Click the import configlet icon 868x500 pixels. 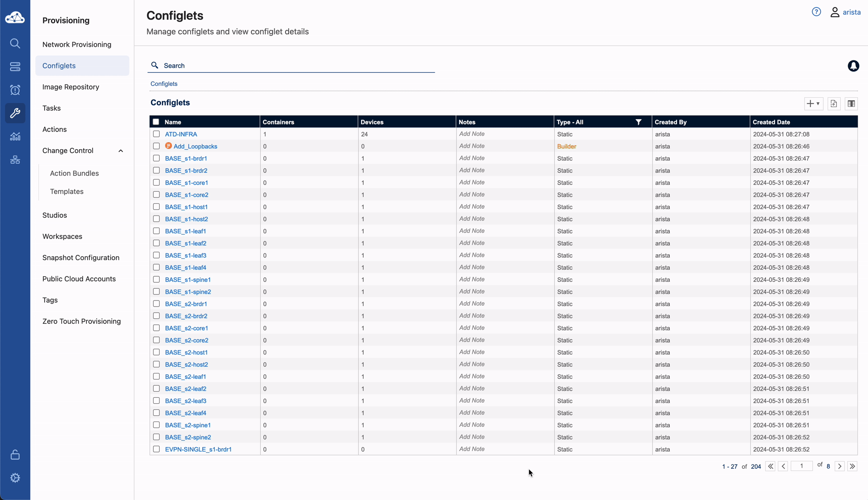click(834, 104)
